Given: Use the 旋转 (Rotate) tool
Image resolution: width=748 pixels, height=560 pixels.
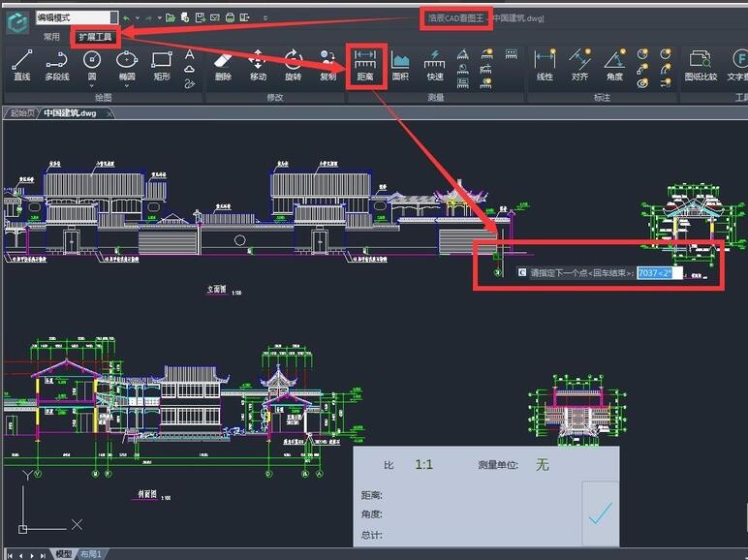Looking at the screenshot, I should (293, 64).
